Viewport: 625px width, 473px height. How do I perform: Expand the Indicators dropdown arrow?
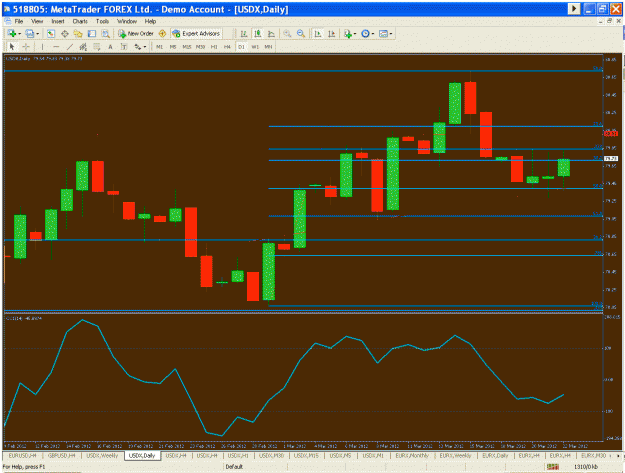click(355, 34)
